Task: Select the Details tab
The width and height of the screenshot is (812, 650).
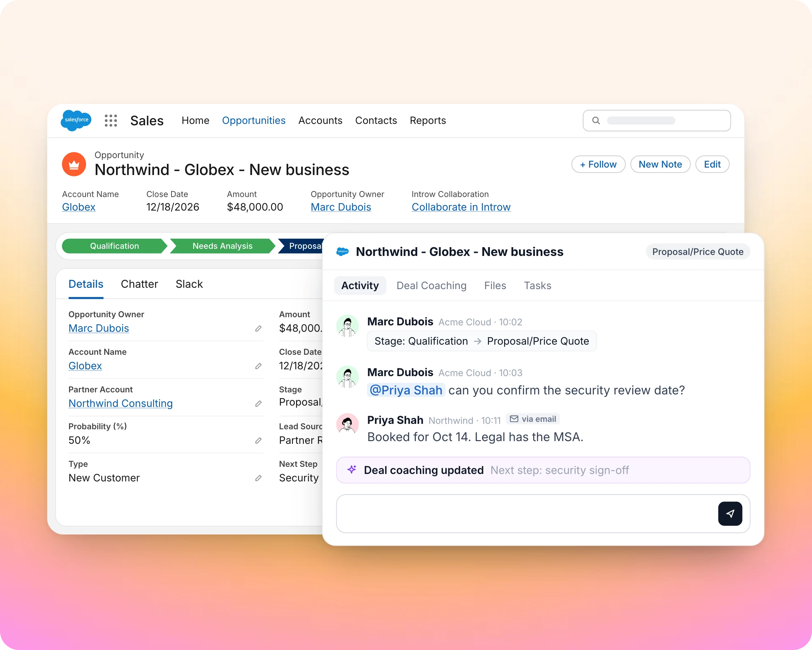Action: (86, 284)
